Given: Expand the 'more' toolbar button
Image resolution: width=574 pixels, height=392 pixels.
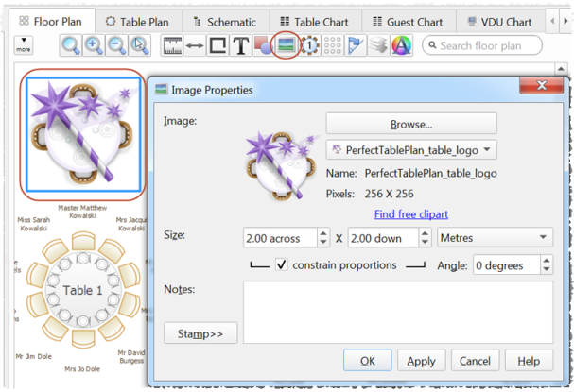Looking at the screenshot, I should pos(24,45).
